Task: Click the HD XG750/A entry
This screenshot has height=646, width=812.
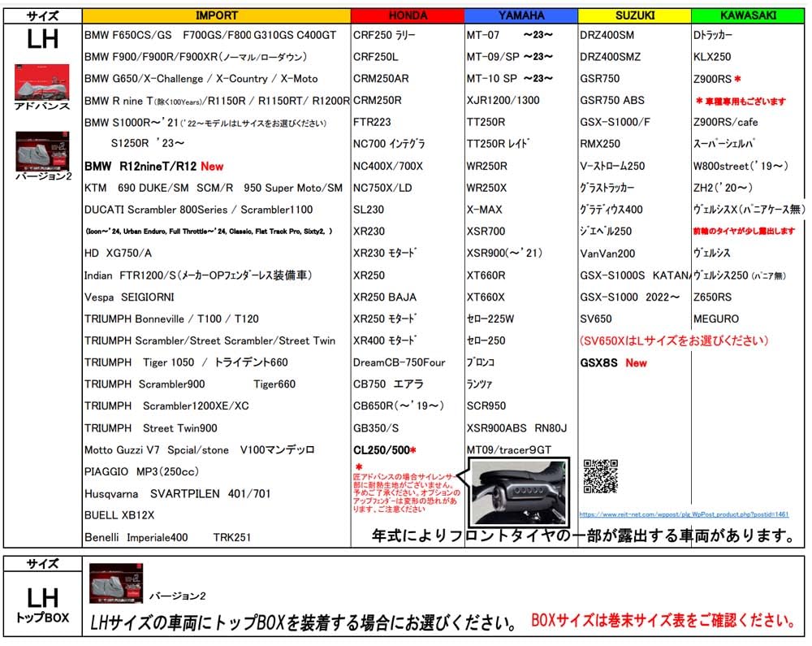Action: coord(118,253)
